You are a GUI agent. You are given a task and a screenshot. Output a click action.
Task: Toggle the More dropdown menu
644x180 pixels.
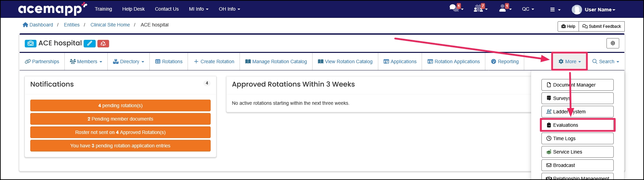tap(570, 61)
